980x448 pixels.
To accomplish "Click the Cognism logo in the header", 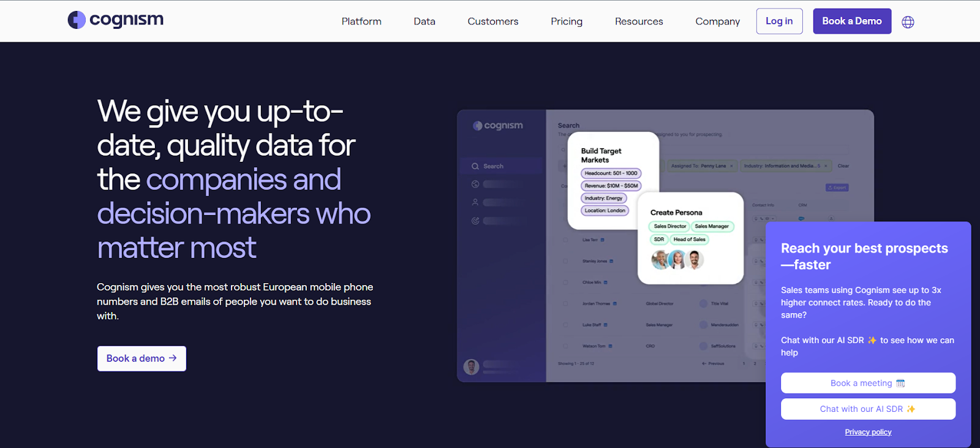I will tap(116, 20).
